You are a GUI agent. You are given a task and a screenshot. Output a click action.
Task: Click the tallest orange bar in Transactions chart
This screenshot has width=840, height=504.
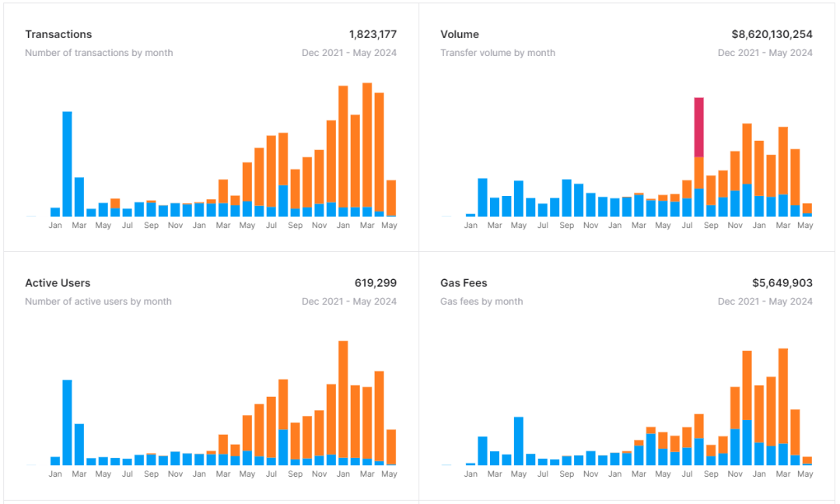[367, 144]
